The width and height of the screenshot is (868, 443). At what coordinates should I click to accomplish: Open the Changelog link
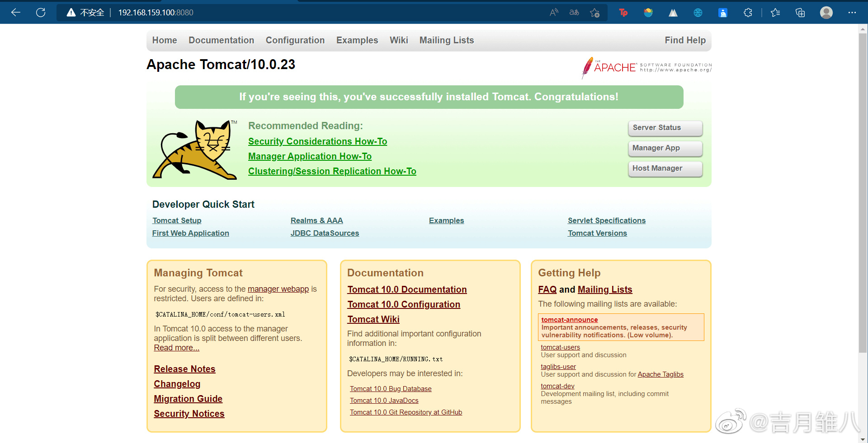coord(177,384)
